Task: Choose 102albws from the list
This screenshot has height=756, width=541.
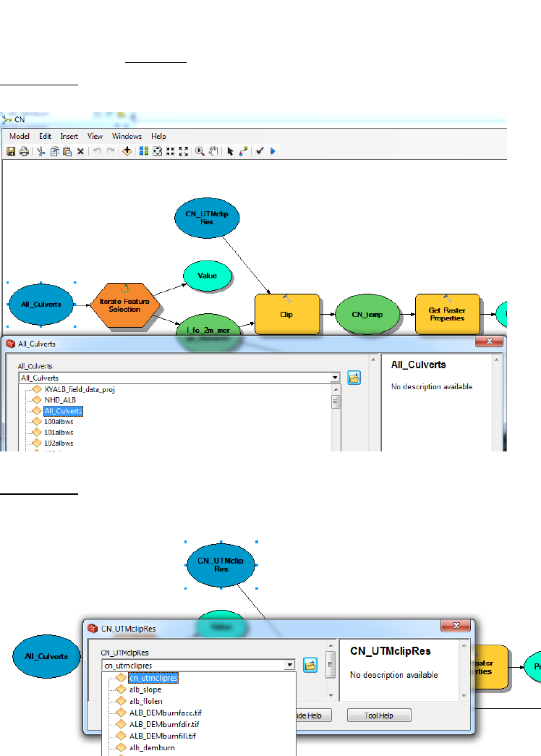Action: point(59,443)
